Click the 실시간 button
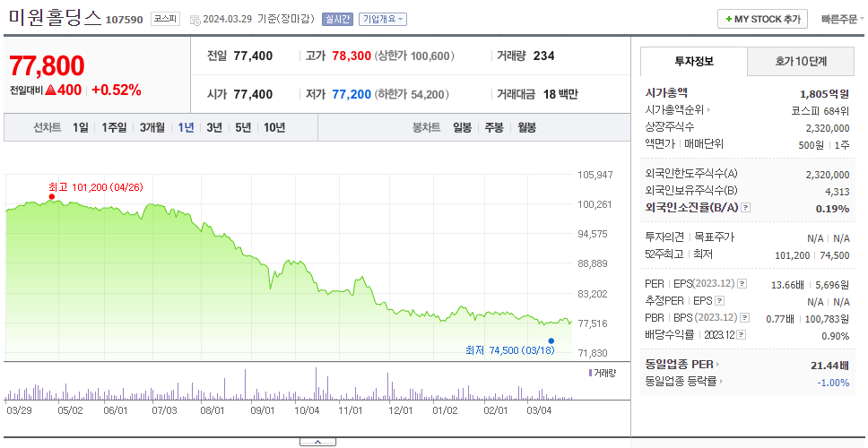868x448 pixels. coord(338,19)
